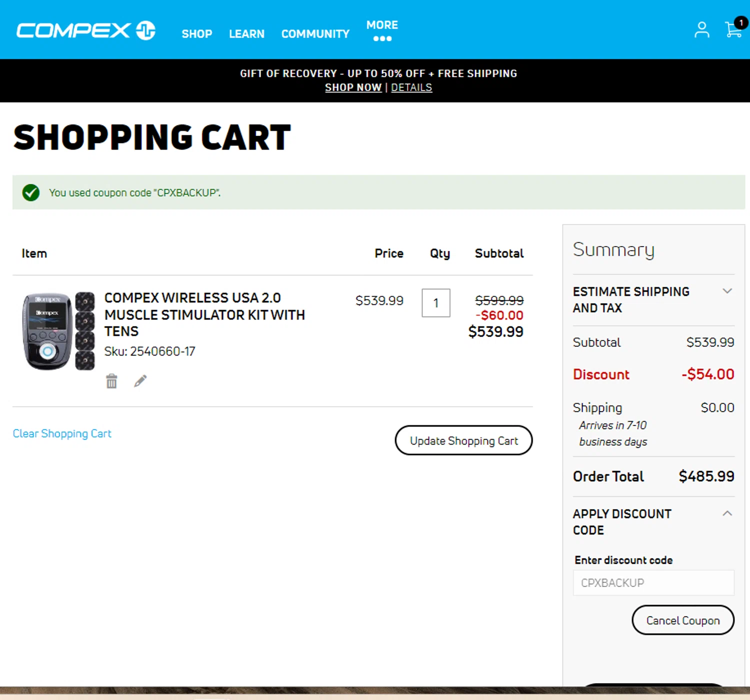Open the DETAILS promo link
This screenshot has width=750, height=700.
(411, 87)
